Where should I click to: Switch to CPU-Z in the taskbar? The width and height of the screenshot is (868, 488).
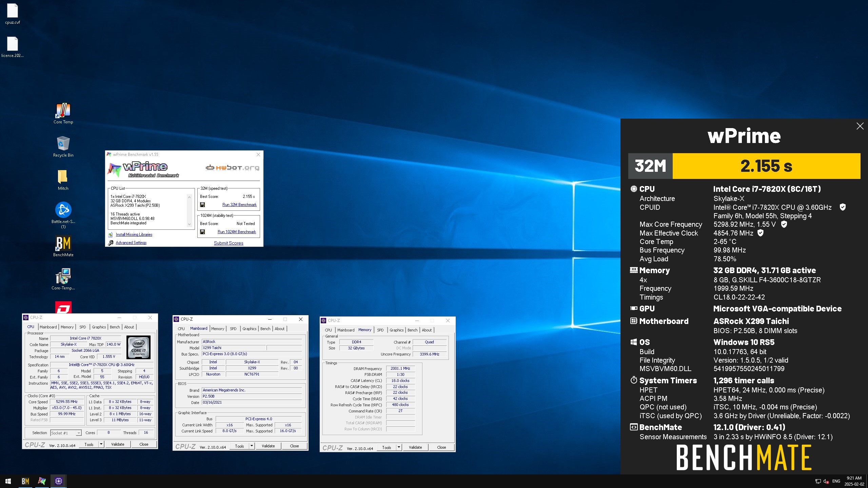coord(59,481)
